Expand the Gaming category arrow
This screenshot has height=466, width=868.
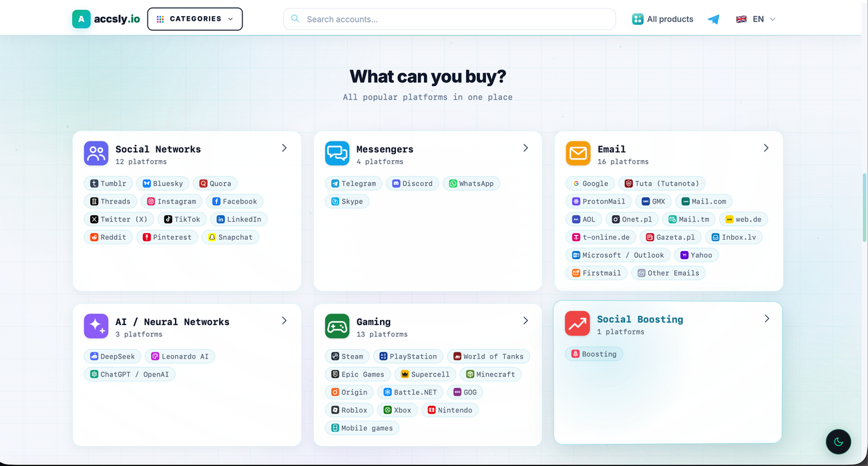(x=525, y=321)
